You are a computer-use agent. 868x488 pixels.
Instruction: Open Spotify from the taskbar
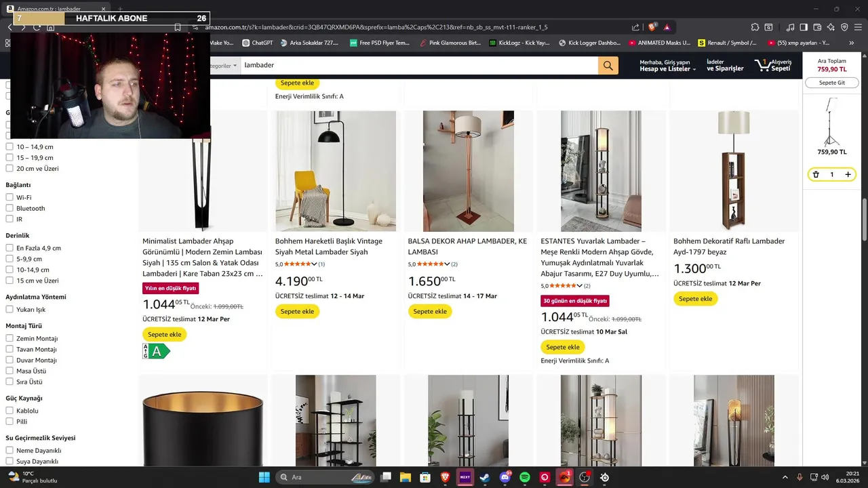tap(524, 477)
